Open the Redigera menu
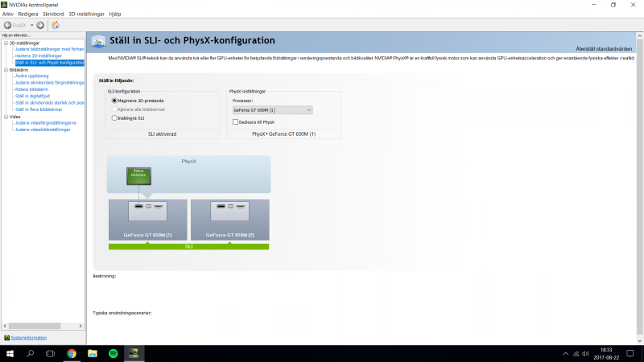This screenshot has width=644, height=362. click(28, 14)
